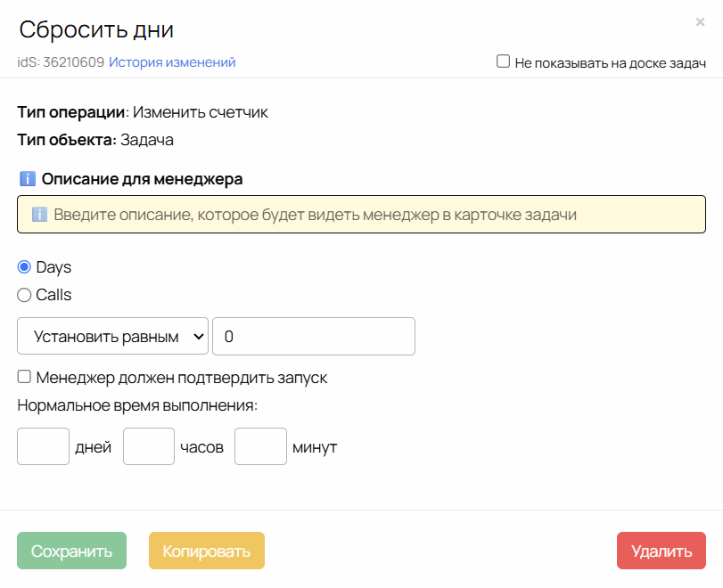Enable Не показывать на доске задач checkbox
Image resolution: width=723 pixels, height=588 pixels.
[503, 61]
